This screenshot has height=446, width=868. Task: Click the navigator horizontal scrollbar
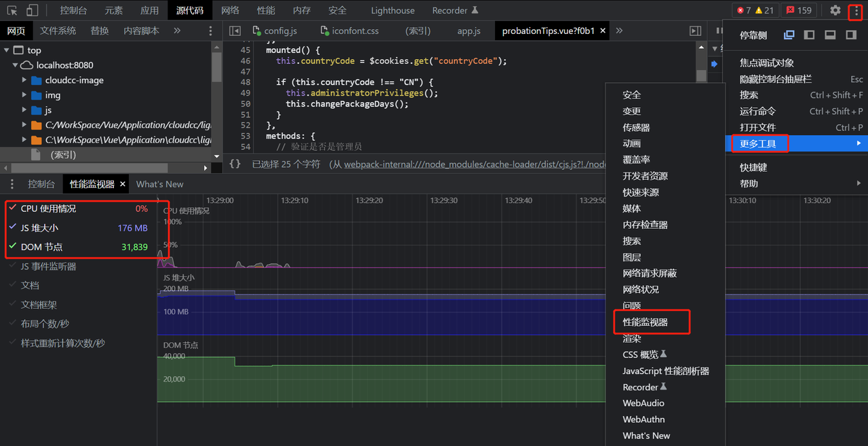(88, 168)
